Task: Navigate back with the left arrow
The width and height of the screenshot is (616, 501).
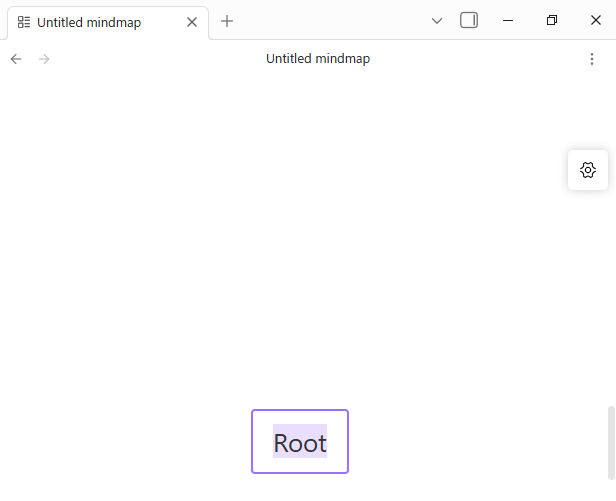Action: 16,59
